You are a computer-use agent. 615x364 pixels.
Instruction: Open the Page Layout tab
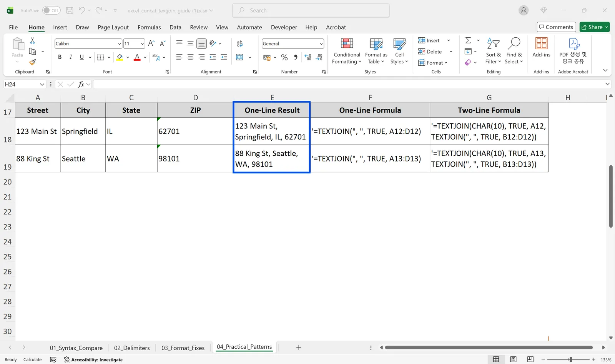click(113, 27)
